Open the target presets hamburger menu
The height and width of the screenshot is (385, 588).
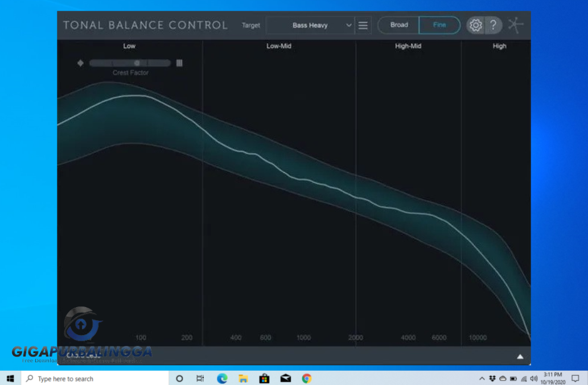coord(363,25)
